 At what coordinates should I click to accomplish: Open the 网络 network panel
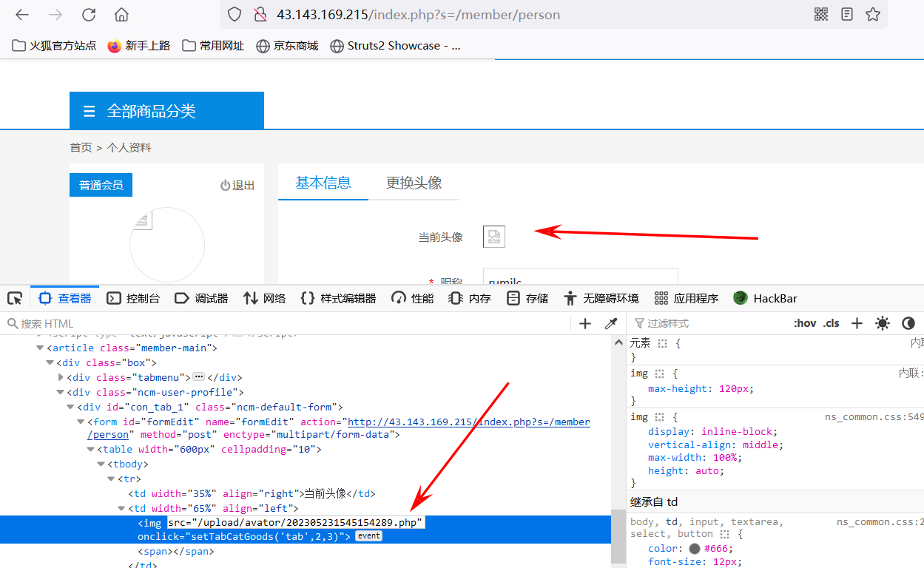(x=264, y=298)
